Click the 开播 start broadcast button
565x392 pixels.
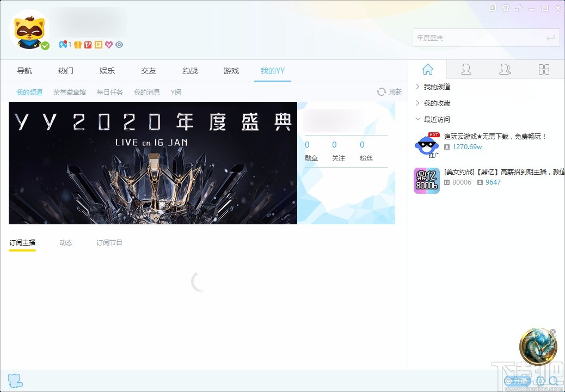coord(518,381)
